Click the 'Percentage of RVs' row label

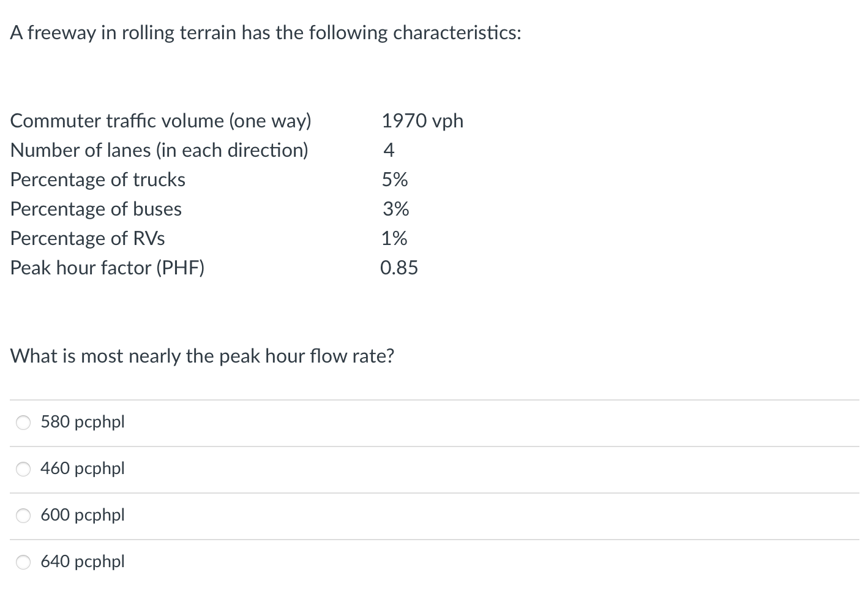[88, 238]
